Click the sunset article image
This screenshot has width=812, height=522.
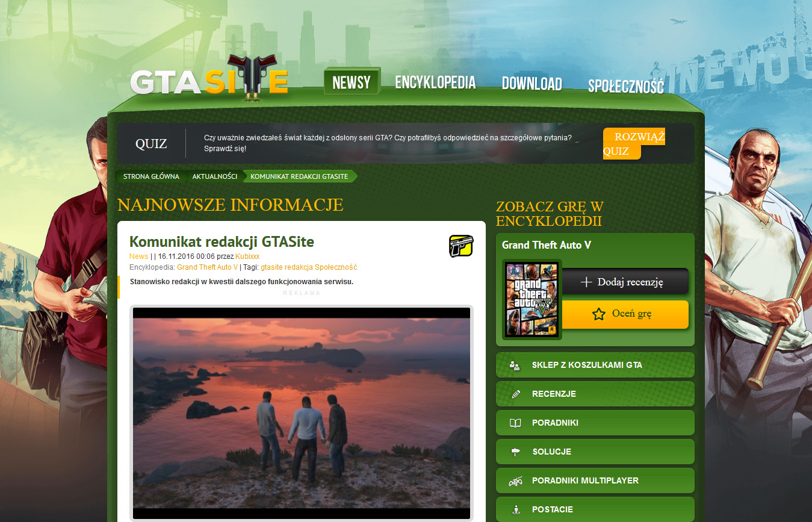(x=302, y=413)
